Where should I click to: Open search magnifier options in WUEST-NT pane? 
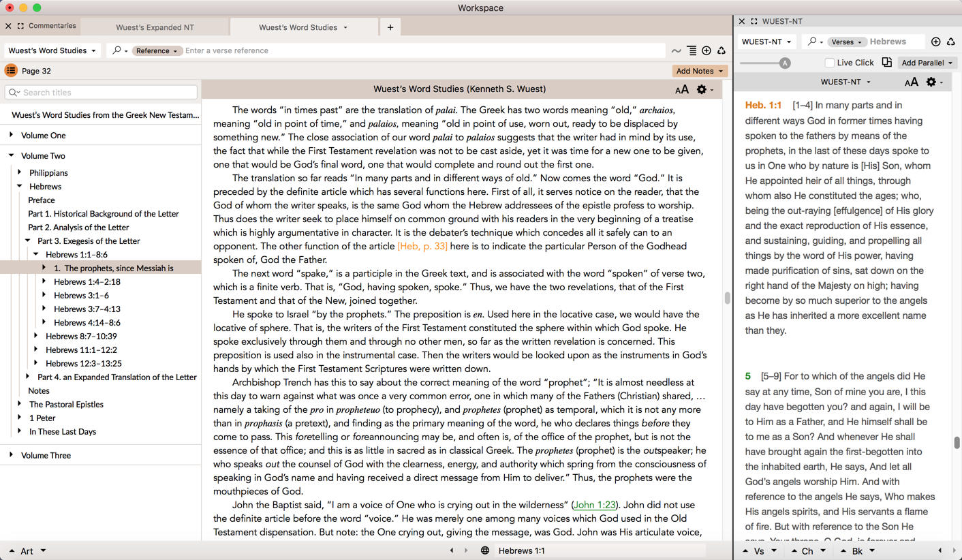[815, 42]
